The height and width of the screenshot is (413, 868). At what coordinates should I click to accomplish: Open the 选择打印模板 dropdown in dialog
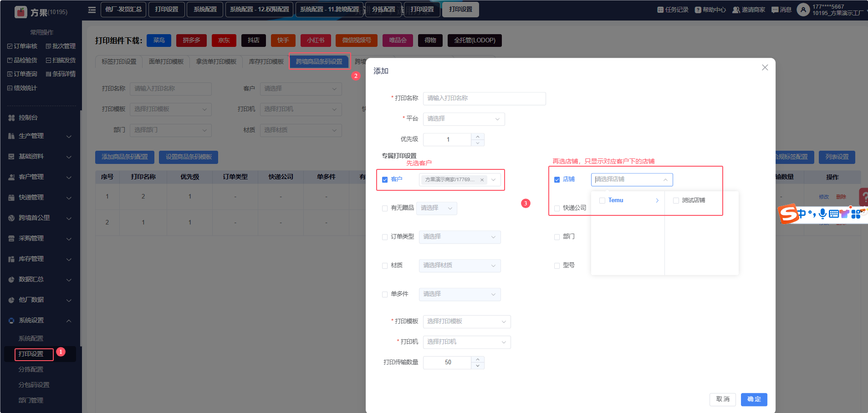(467, 321)
